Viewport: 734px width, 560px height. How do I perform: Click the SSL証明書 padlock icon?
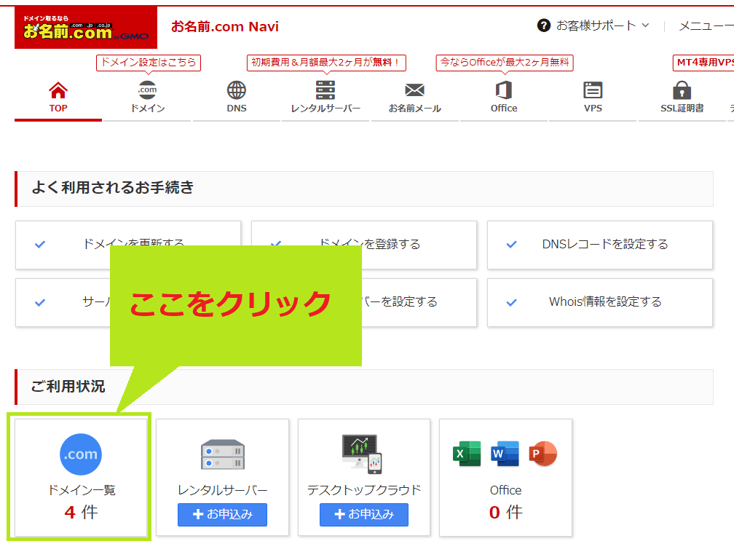pos(682,92)
